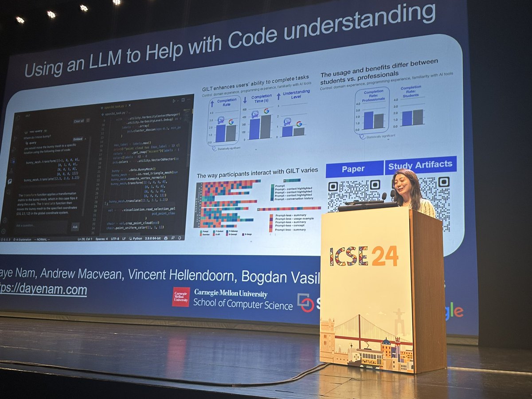Open the split editor icon
The image size is (532, 399).
[x=183, y=100]
